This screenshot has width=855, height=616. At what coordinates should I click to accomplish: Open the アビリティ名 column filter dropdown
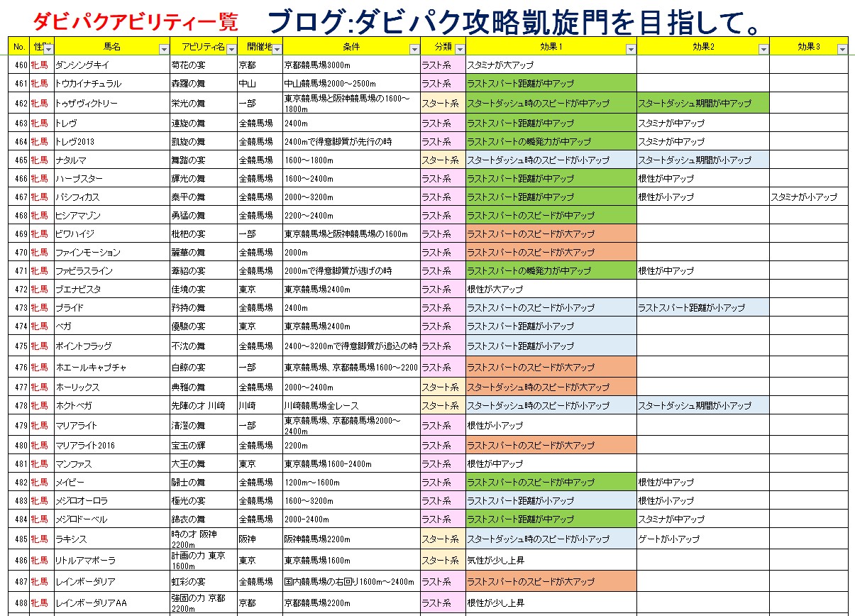point(231,50)
